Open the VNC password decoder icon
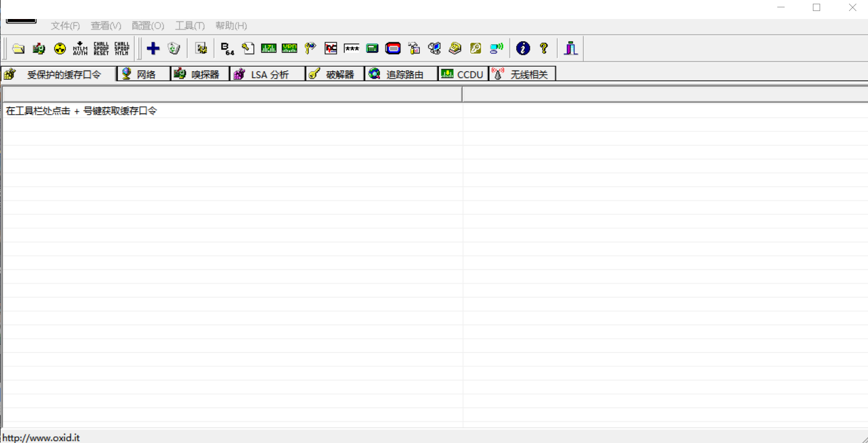Viewport: 868px width, 443px height. tap(331, 48)
